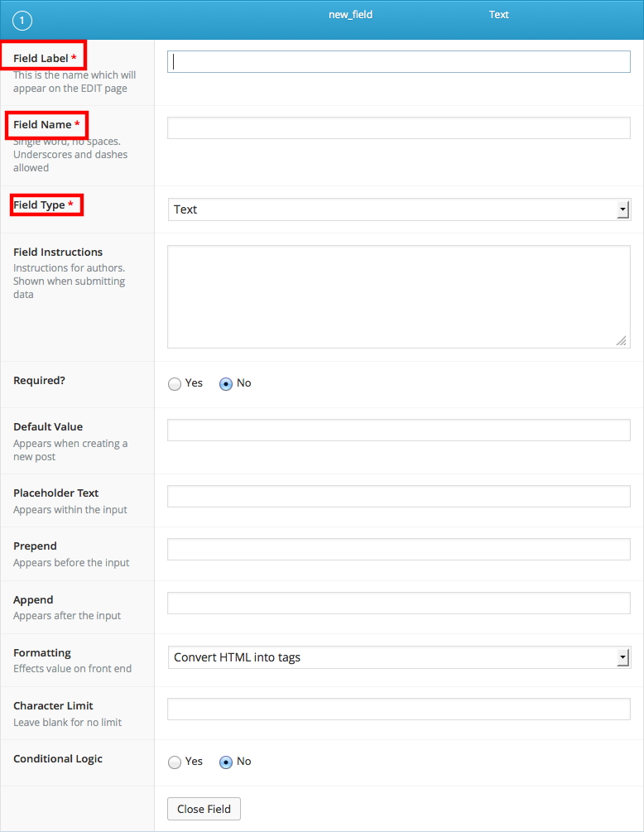This screenshot has height=832, width=644.
Task: Click the Field Label input box
Action: point(398,62)
